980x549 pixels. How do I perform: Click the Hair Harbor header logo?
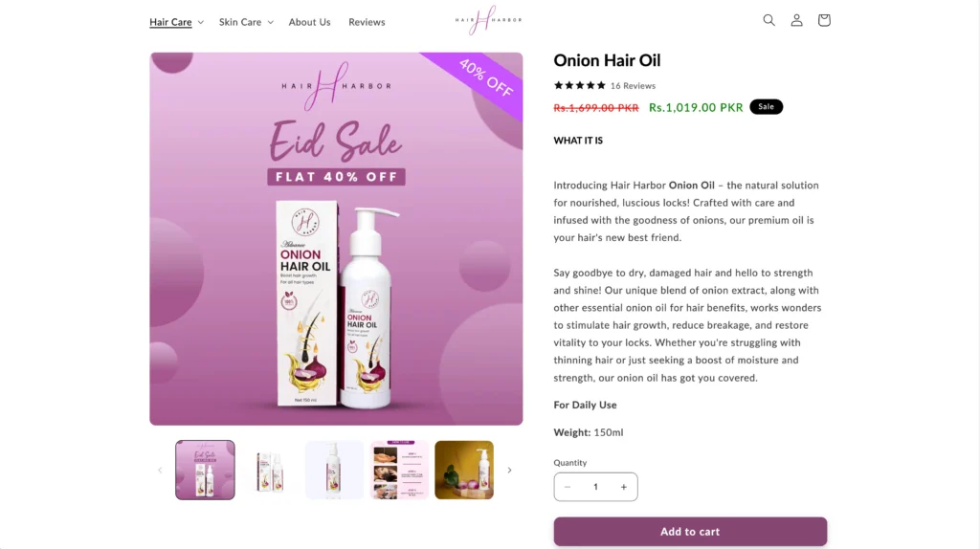point(488,20)
